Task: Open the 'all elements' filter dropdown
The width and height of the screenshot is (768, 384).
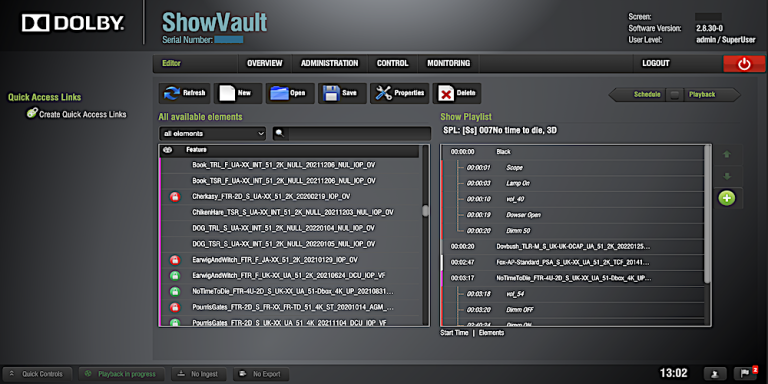Action: coord(213,133)
